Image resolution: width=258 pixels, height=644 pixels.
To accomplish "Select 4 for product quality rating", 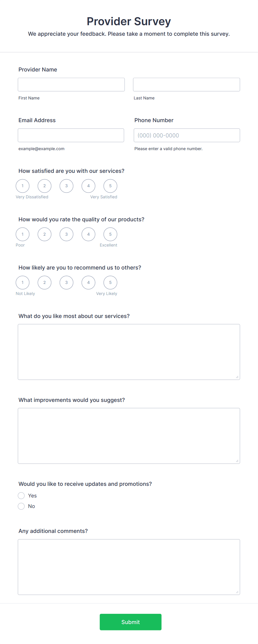I will [x=88, y=234].
